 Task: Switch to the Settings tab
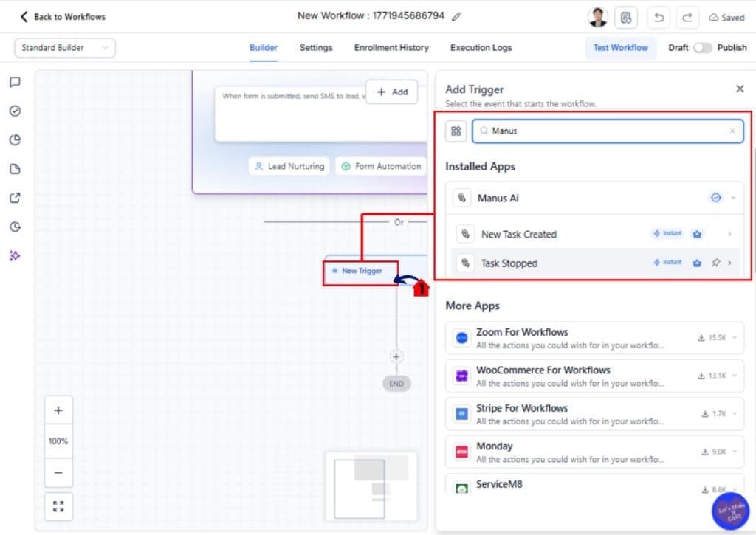tap(316, 47)
